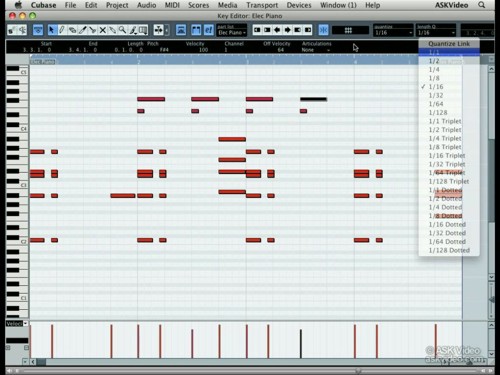Open the Elec Piano part list dropdown
Viewport: 500px width, 375px height.
click(x=232, y=33)
